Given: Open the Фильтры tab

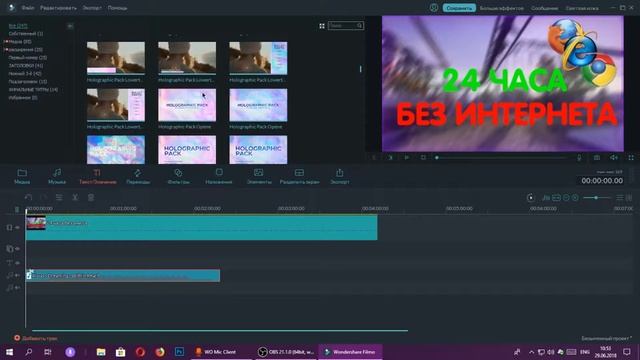Looking at the screenshot, I should pyautogui.click(x=178, y=176).
